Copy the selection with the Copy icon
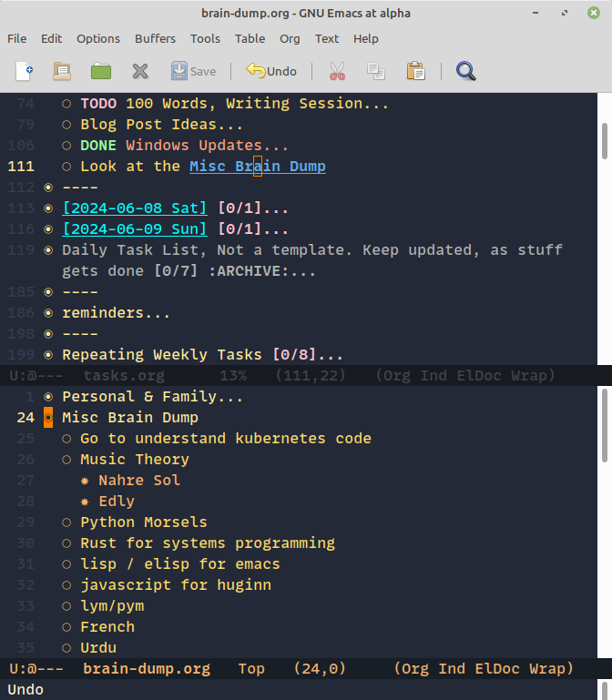 376,71
